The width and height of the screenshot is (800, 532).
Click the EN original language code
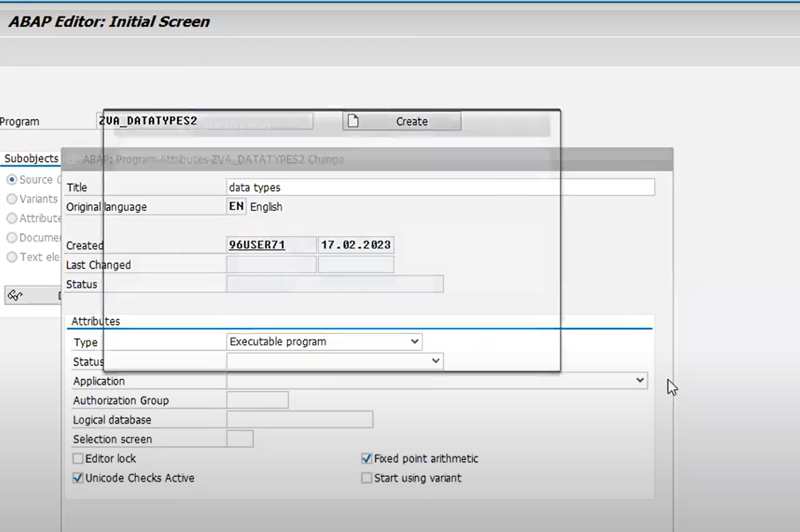(236, 207)
